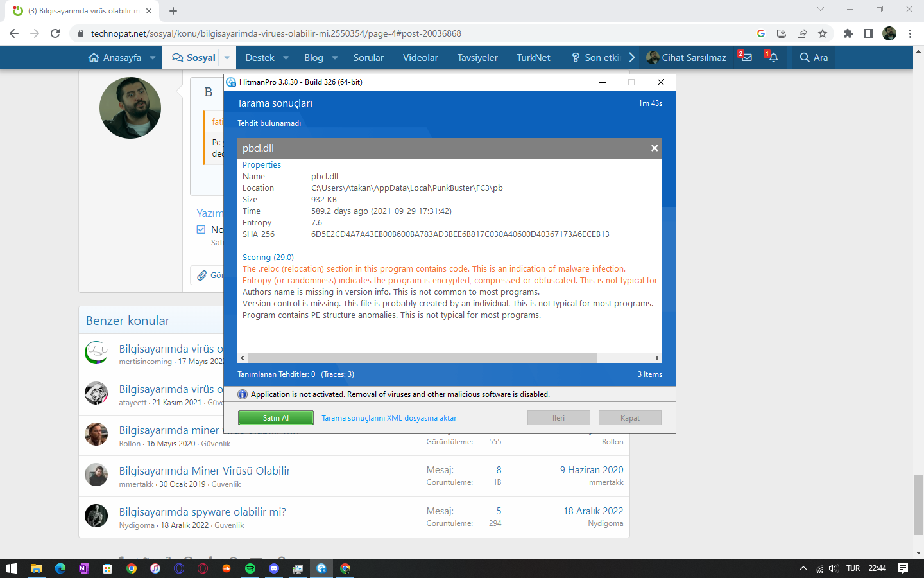Switch to Discord on the taskbar
The height and width of the screenshot is (578, 924).
[x=274, y=568]
